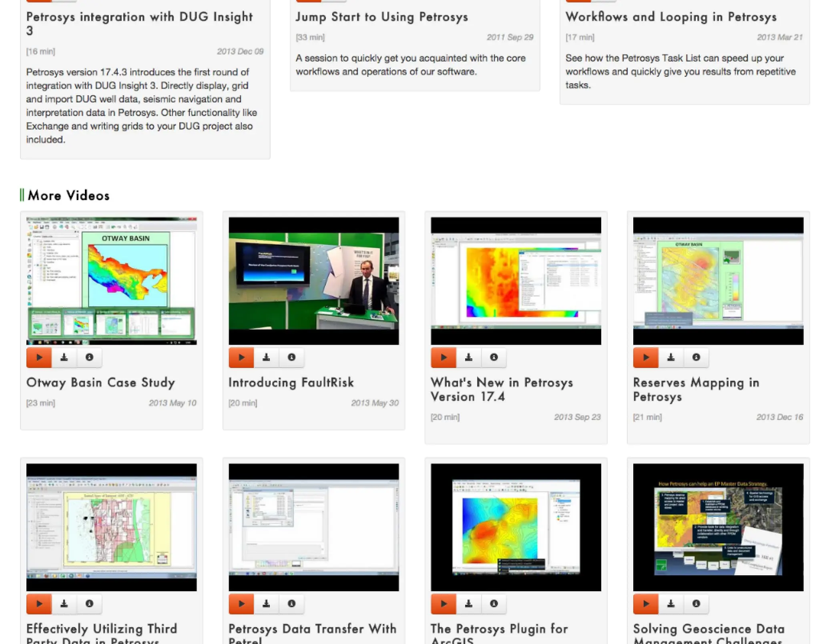Click the More Videos heading

click(68, 196)
